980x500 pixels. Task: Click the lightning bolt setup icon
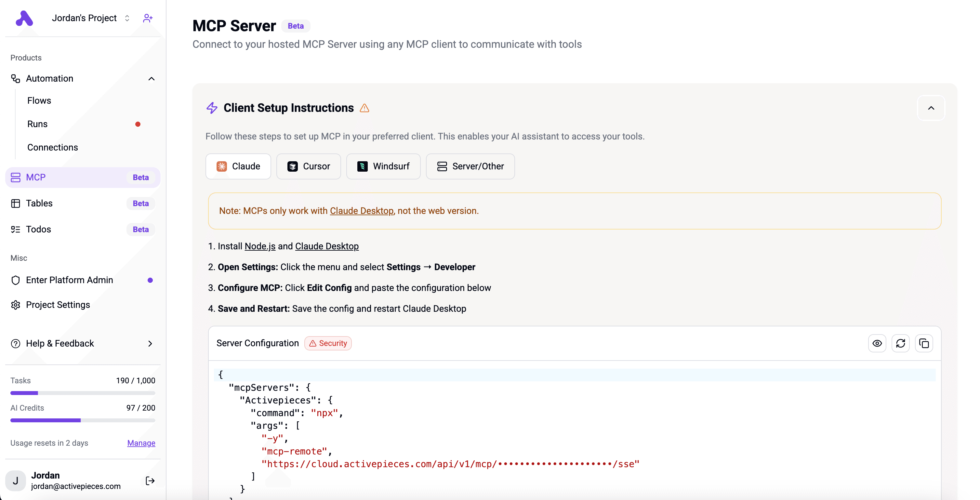[212, 108]
